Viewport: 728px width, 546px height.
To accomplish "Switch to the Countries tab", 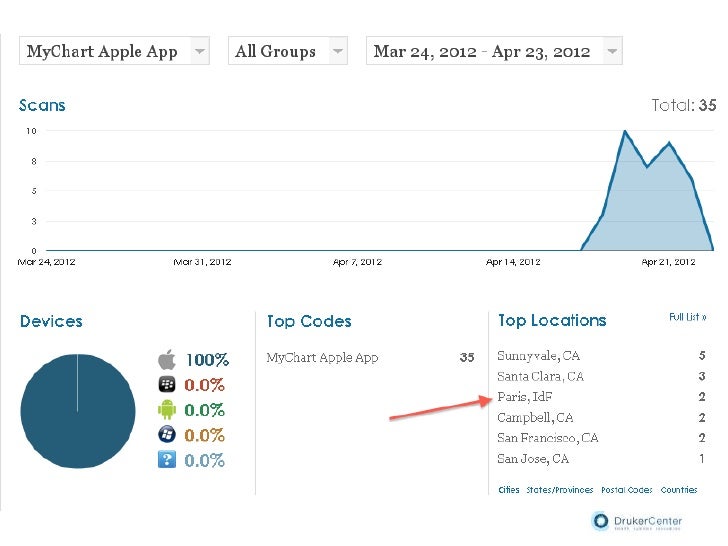I will point(679,490).
